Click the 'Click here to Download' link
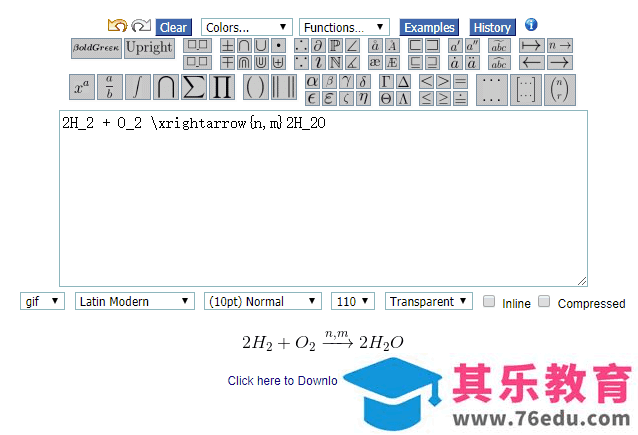The width and height of the screenshot is (638, 435). (282, 381)
